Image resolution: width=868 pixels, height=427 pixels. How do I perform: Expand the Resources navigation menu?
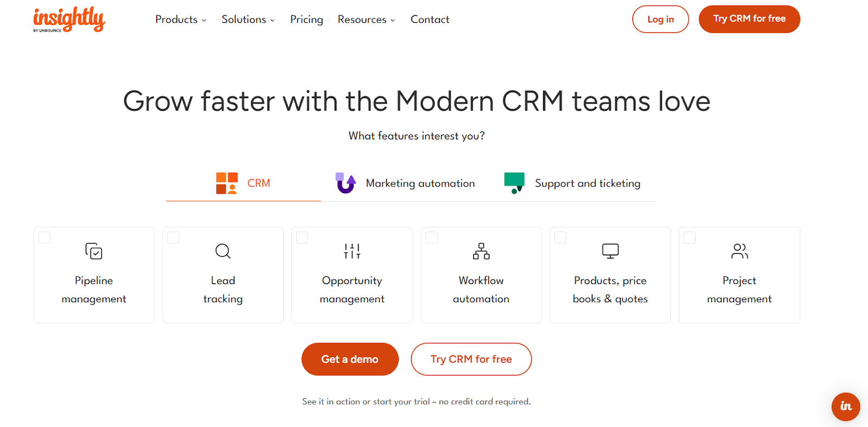[x=366, y=20]
